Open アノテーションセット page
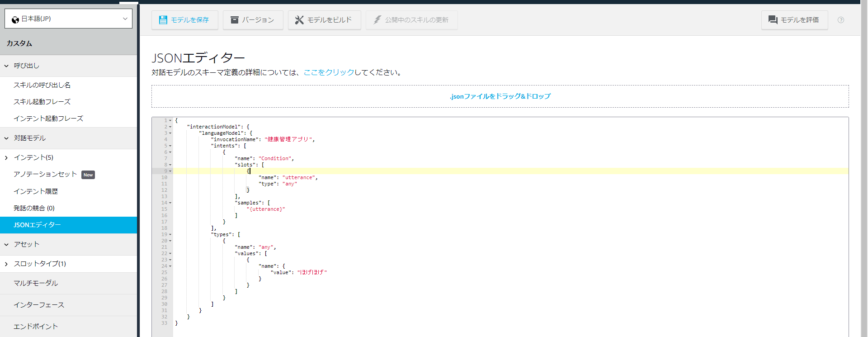 pos(45,174)
